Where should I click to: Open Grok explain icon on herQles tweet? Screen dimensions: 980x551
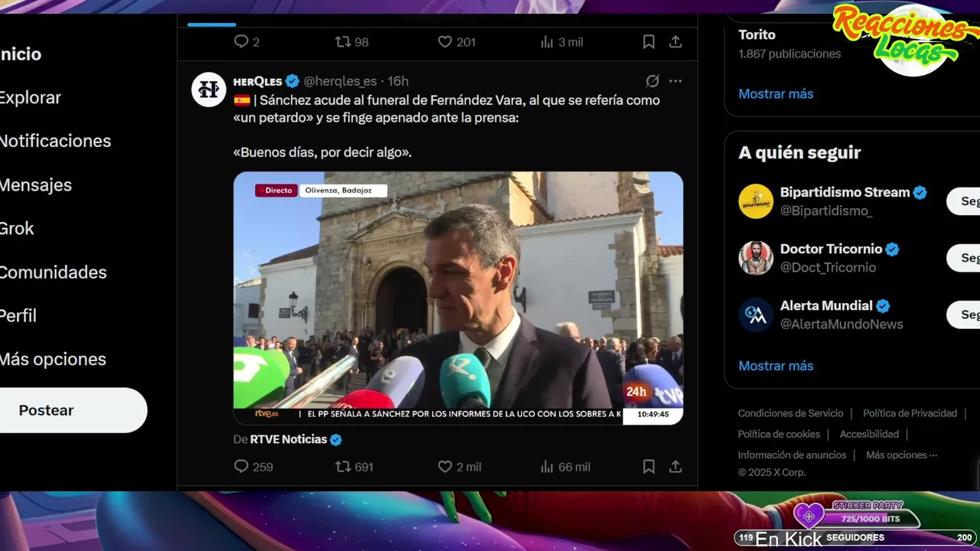(652, 81)
